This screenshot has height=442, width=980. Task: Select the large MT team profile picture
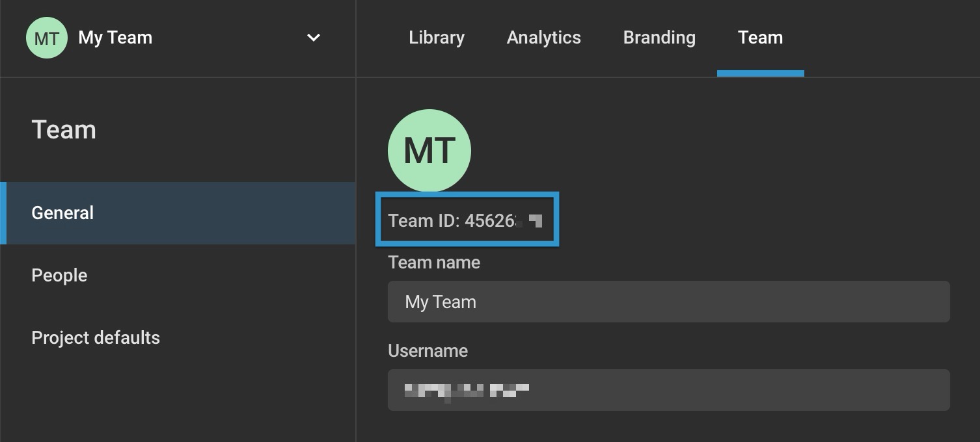pyautogui.click(x=429, y=149)
